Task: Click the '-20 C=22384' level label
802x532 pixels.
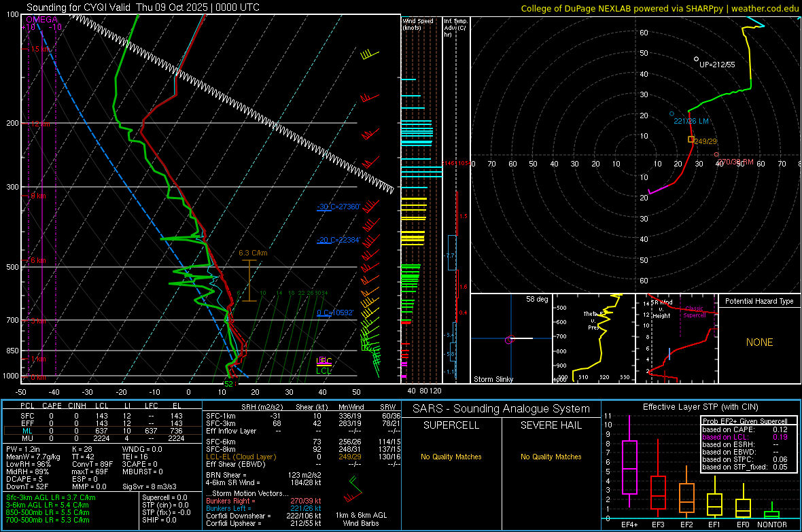Action: 338,240
